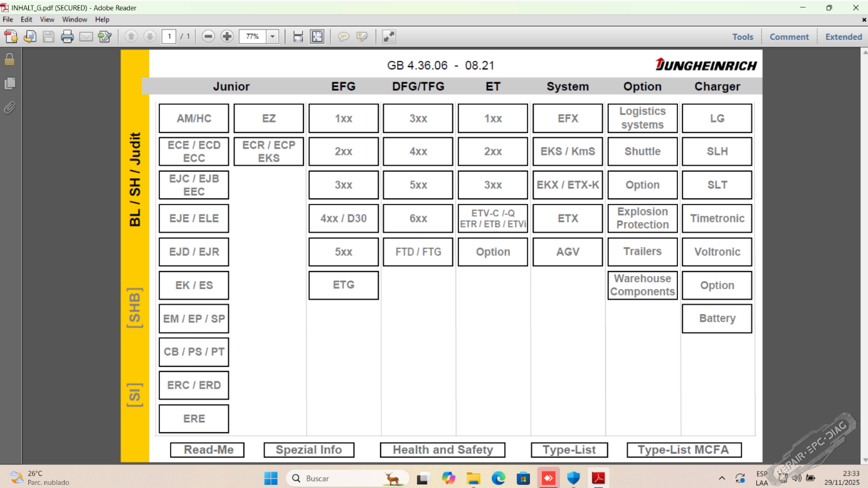Click the Print file icon in toolbar
This screenshot has height=488, width=868.
tap(67, 37)
